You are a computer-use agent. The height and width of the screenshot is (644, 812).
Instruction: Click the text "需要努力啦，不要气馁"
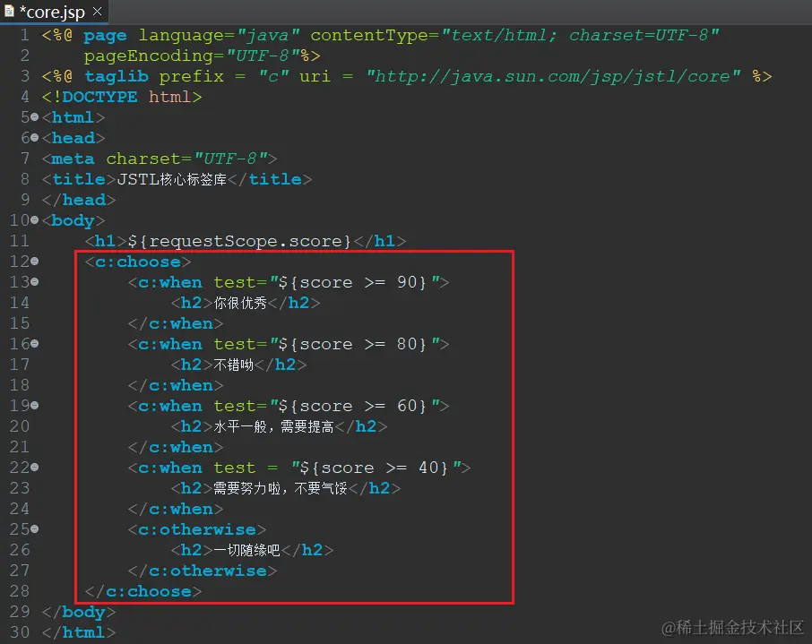tap(281, 488)
